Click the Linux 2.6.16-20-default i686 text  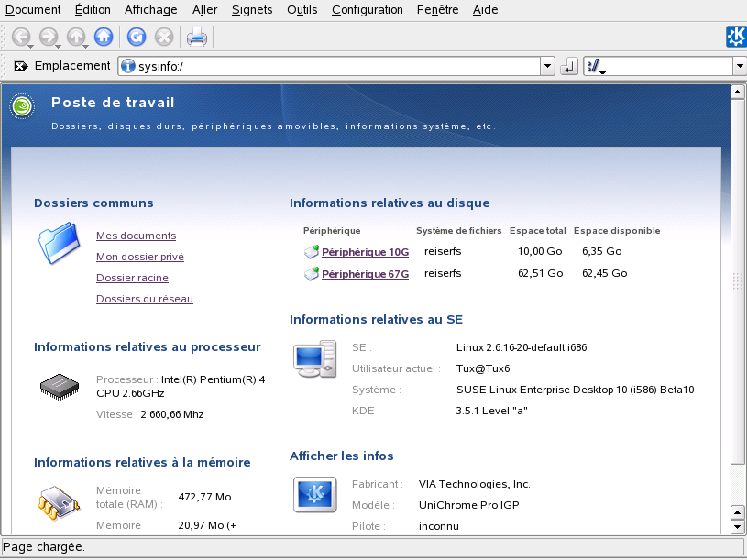coord(522,347)
